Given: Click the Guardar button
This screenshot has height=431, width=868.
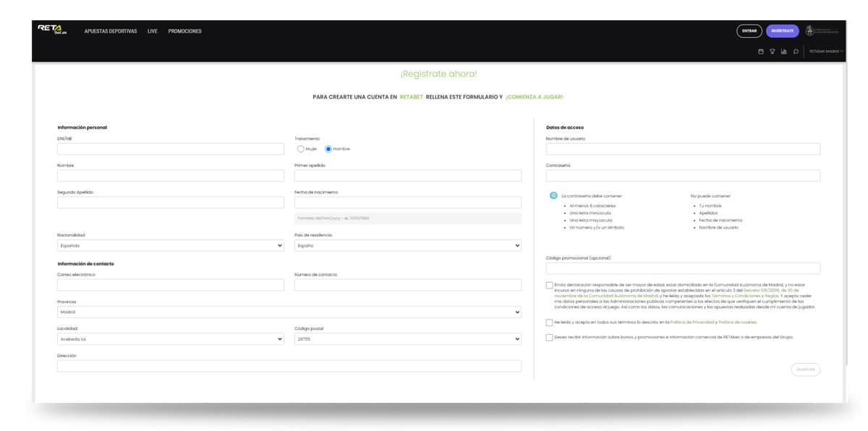Looking at the screenshot, I should [806, 370].
